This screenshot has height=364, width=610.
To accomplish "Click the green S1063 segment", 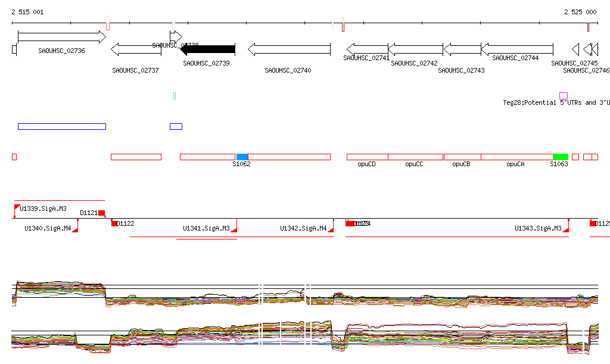I will click(560, 157).
